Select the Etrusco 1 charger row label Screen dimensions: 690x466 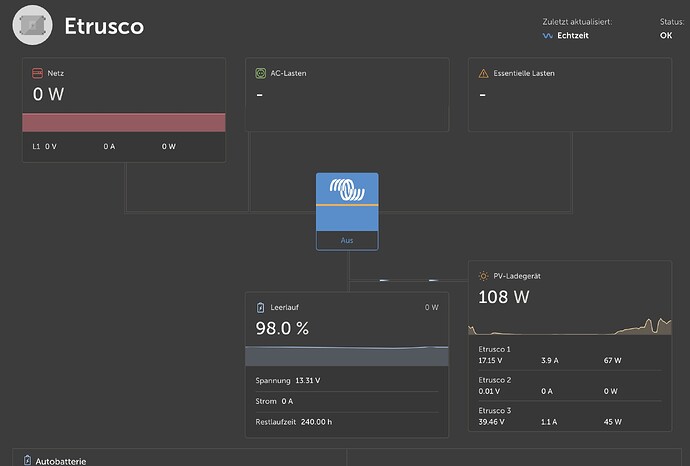click(x=494, y=349)
